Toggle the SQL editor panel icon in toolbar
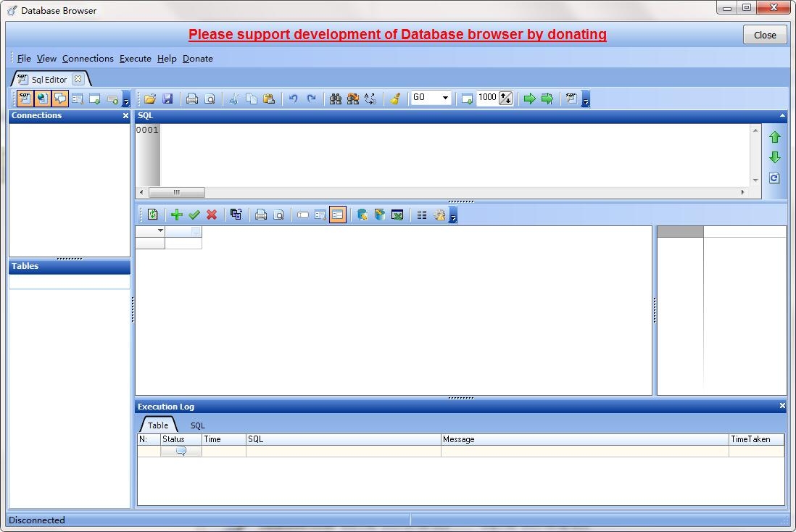 [25, 99]
